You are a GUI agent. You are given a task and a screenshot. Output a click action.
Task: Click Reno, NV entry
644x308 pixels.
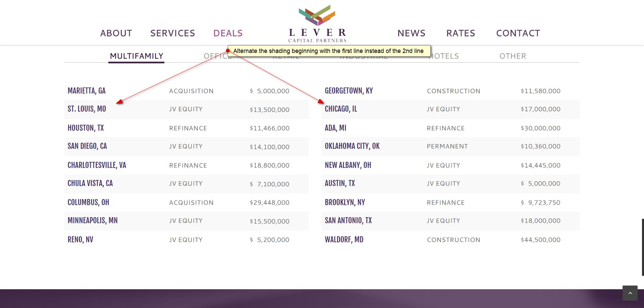80,240
